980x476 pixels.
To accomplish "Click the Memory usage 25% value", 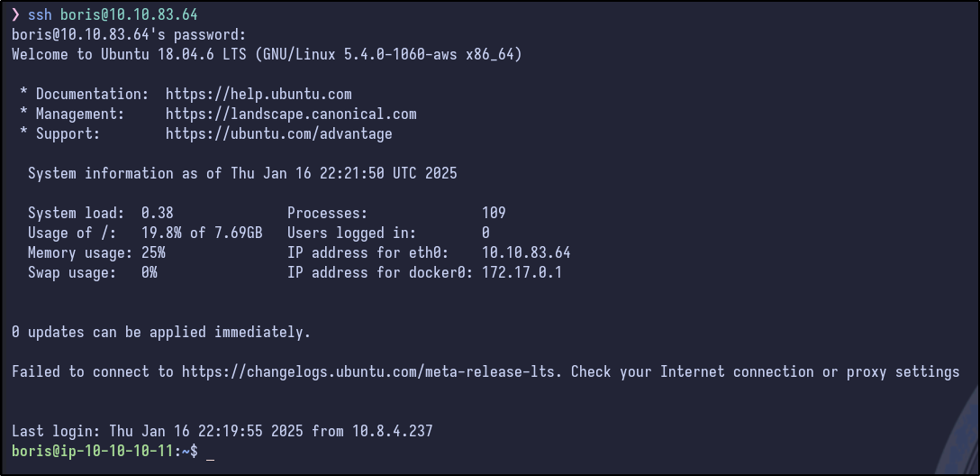I will click(x=153, y=252).
